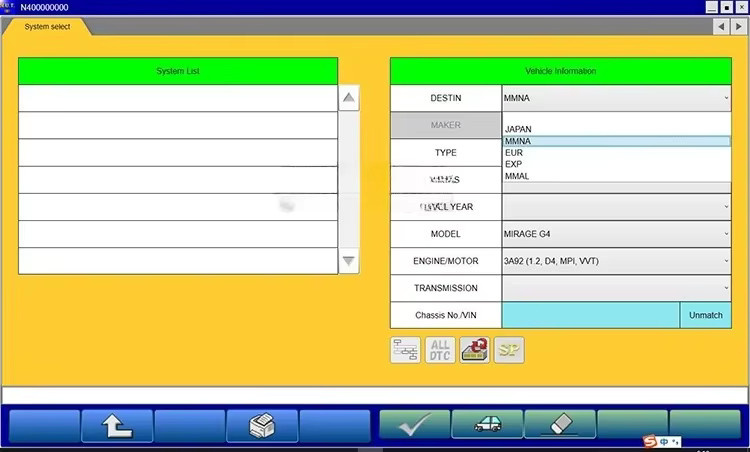Open the MODEL YEAR dropdown

click(617, 207)
